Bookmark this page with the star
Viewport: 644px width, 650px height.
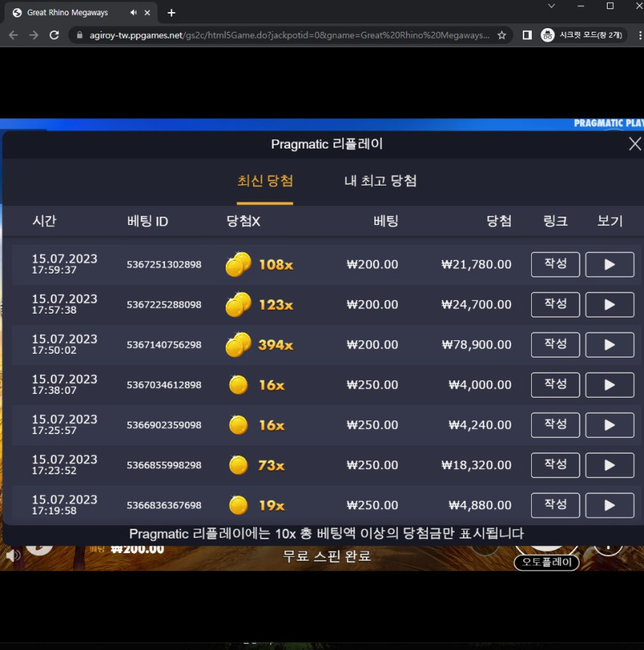tap(502, 36)
